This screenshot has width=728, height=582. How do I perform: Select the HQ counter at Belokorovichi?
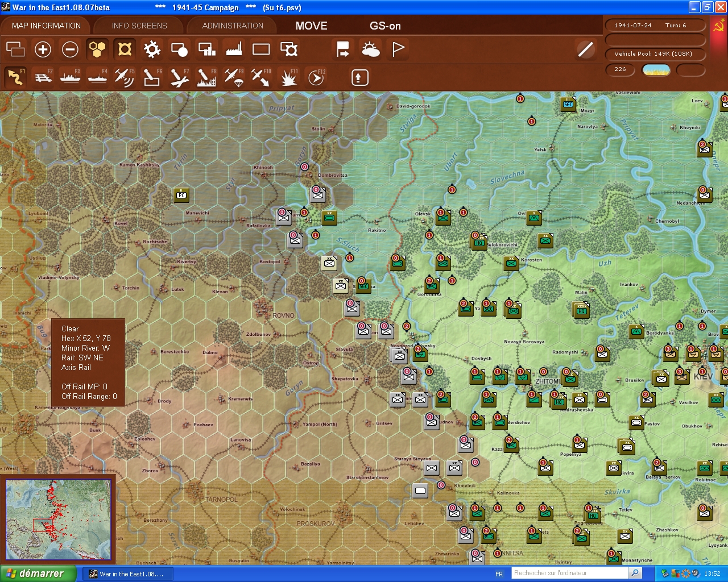479,243
